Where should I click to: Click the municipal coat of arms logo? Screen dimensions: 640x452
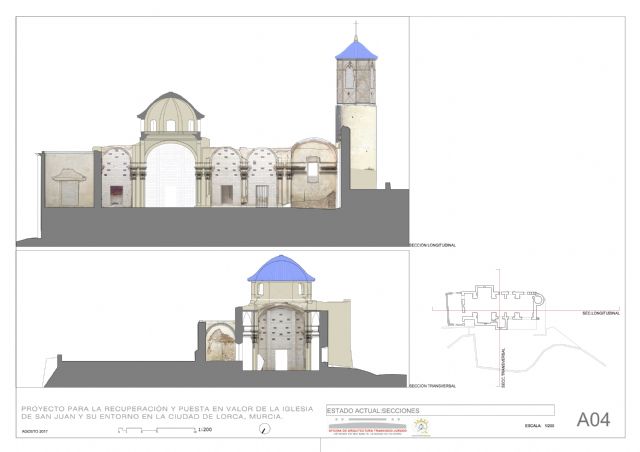click(x=421, y=428)
